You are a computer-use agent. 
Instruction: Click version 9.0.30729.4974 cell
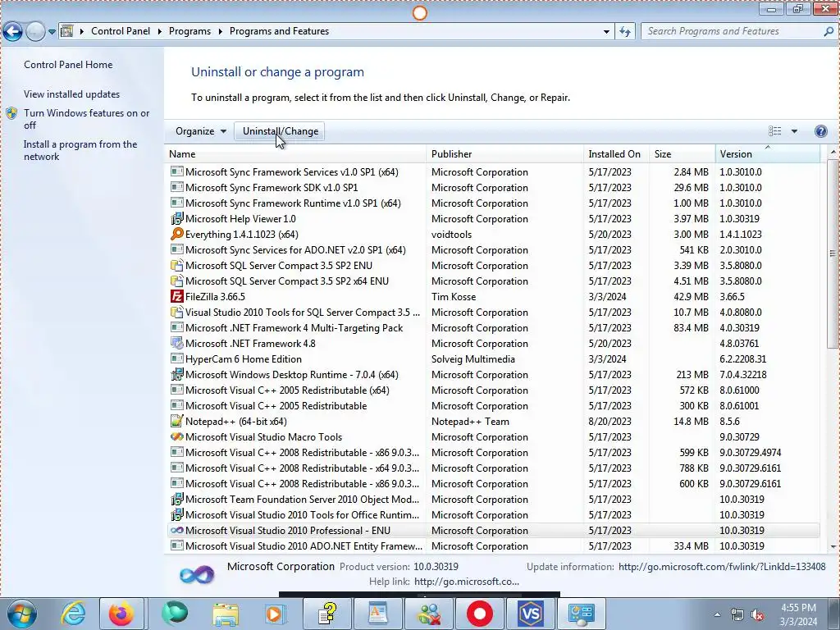(750, 452)
